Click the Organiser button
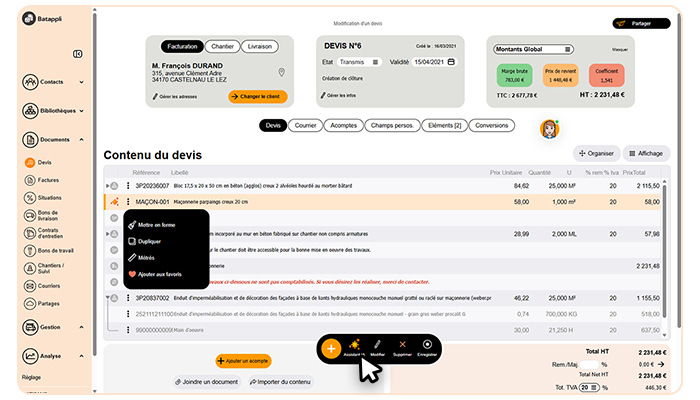The width and height of the screenshot is (700, 400). click(x=596, y=154)
